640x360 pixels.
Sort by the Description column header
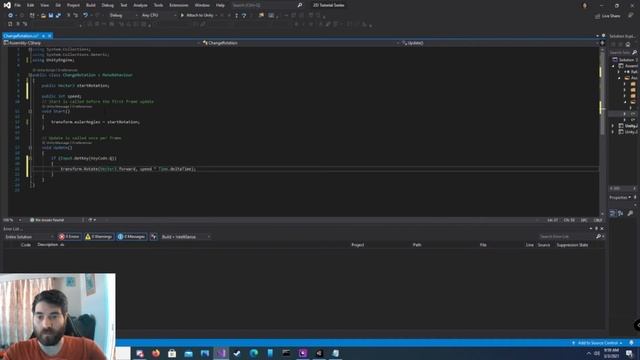tap(48, 245)
